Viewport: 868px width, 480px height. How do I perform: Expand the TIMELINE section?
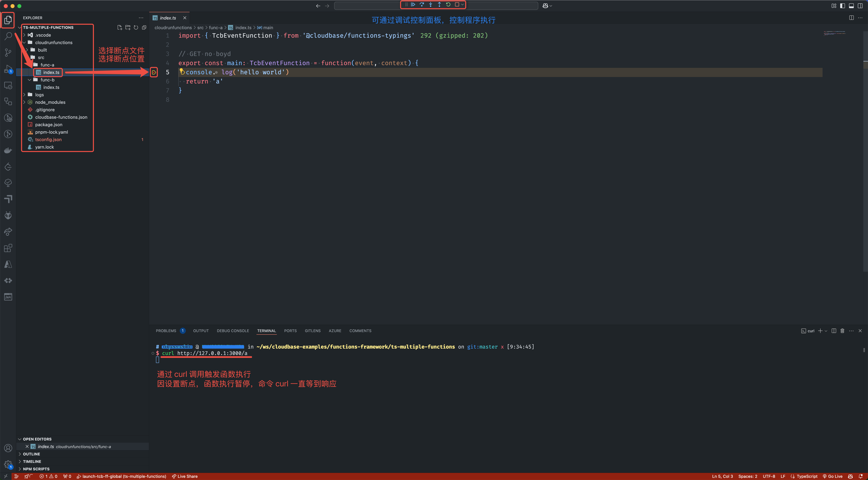tap(32, 462)
